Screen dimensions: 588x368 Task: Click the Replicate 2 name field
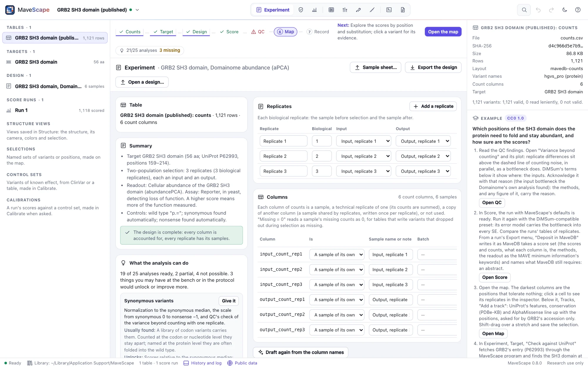pyautogui.click(x=283, y=156)
